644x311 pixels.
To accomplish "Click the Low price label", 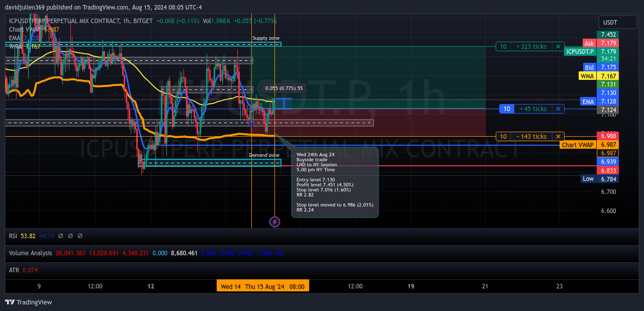I will (x=588, y=179).
